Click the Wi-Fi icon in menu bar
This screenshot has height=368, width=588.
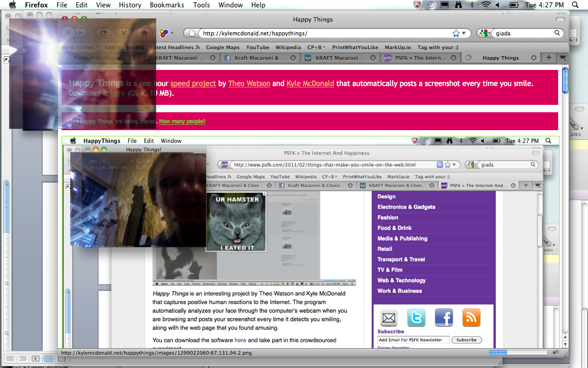[486, 5]
